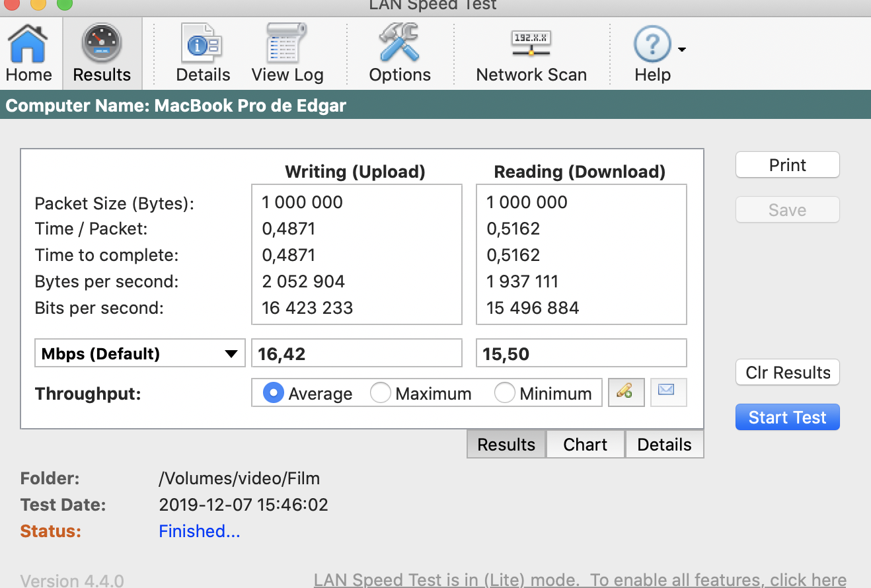Click the upload bits per second value 16 423 233
Screen dimensions: 871x588
coord(307,308)
